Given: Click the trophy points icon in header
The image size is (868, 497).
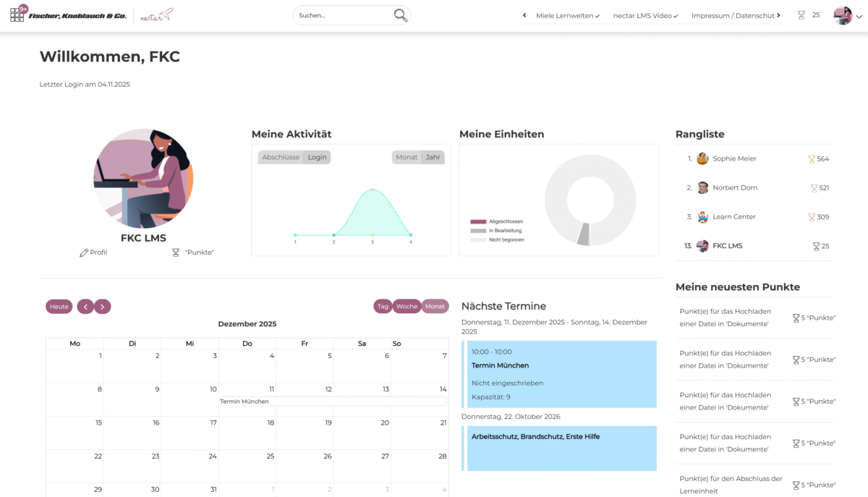Looking at the screenshot, I should [801, 15].
